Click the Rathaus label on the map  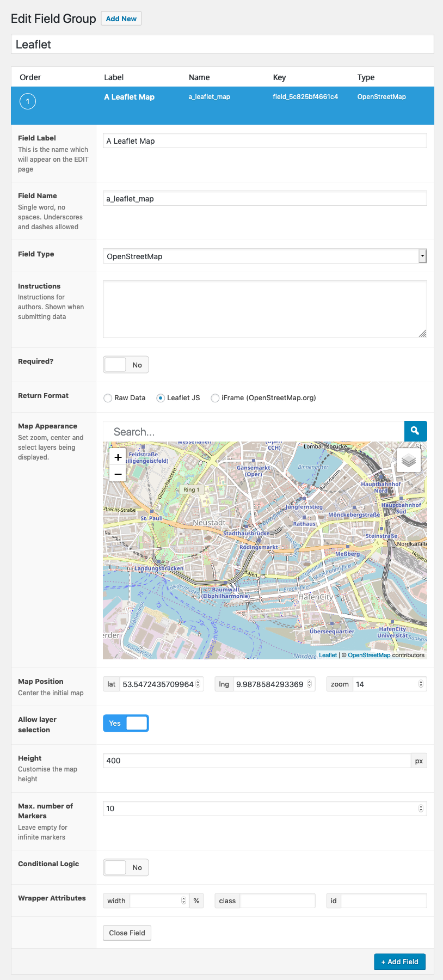(304, 524)
